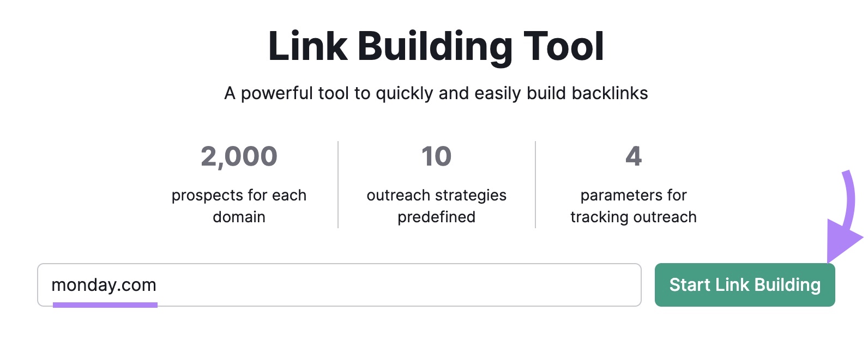This screenshot has width=868, height=341.
Task: Click the prospects for each domain label
Action: (x=239, y=205)
